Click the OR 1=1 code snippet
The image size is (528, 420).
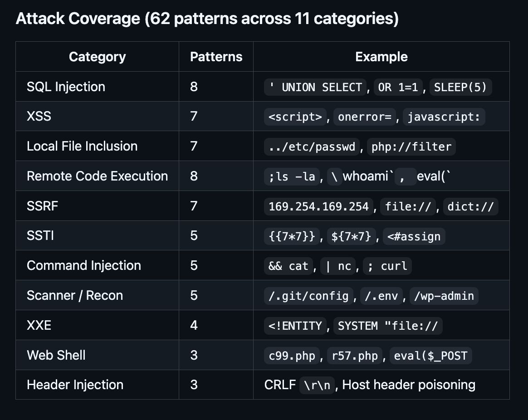398,87
